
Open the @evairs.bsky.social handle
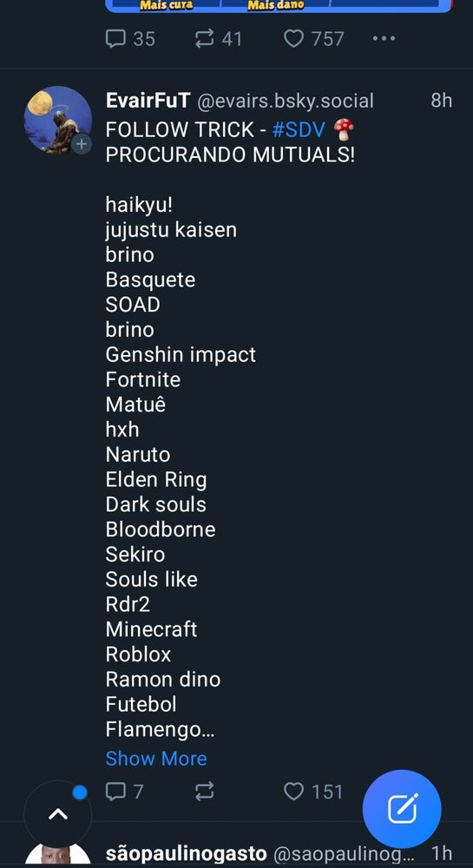point(286,101)
